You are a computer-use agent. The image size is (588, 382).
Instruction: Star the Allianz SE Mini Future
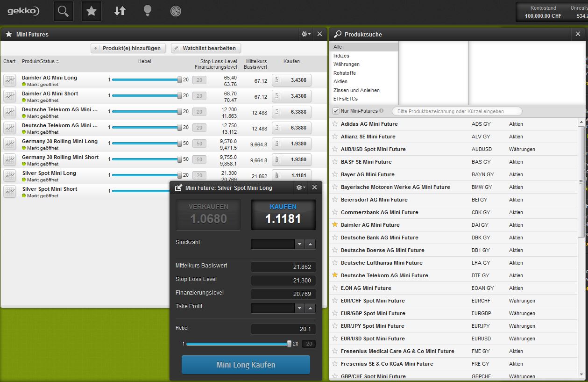tap(335, 137)
